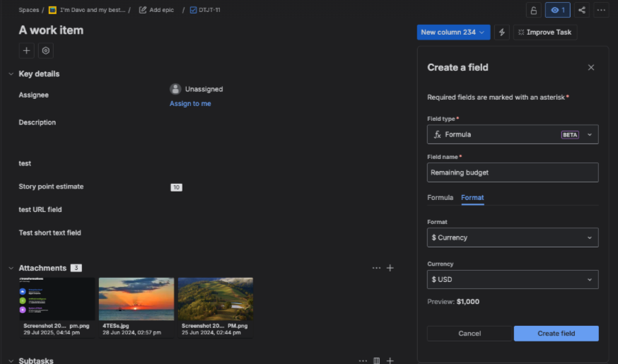The height and width of the screenshot is (364, 618).
Task: Collapse the Key details section
Action: [11, 74]
